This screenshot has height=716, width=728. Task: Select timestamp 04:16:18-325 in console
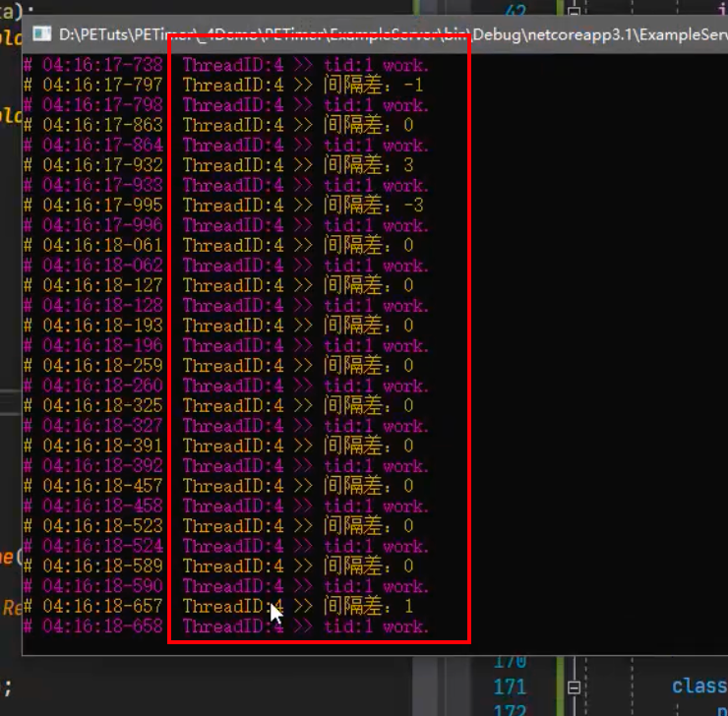click(102, 405)
